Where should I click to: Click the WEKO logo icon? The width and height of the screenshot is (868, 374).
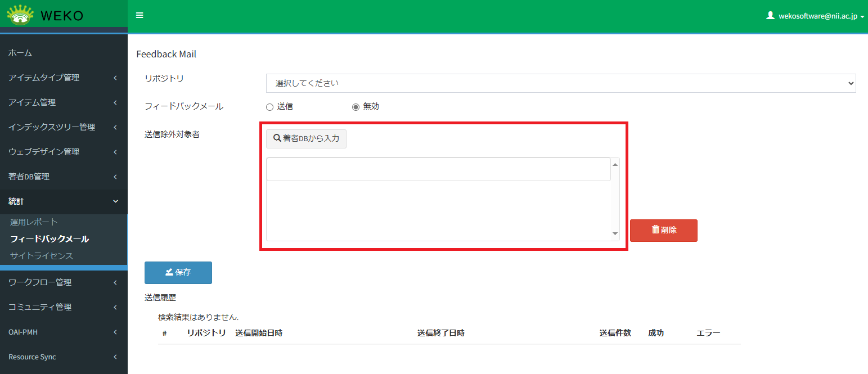click(20, 15)
